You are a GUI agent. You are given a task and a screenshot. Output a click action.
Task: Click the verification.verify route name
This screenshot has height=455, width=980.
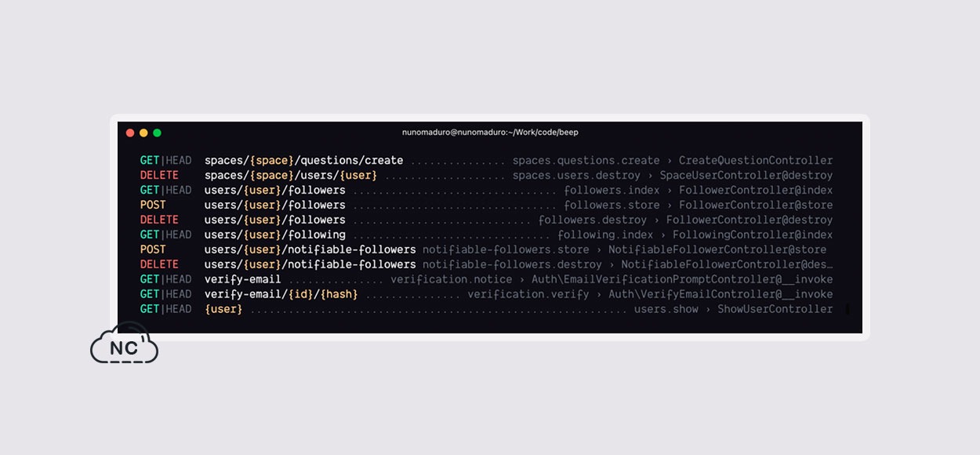point(528,295)
